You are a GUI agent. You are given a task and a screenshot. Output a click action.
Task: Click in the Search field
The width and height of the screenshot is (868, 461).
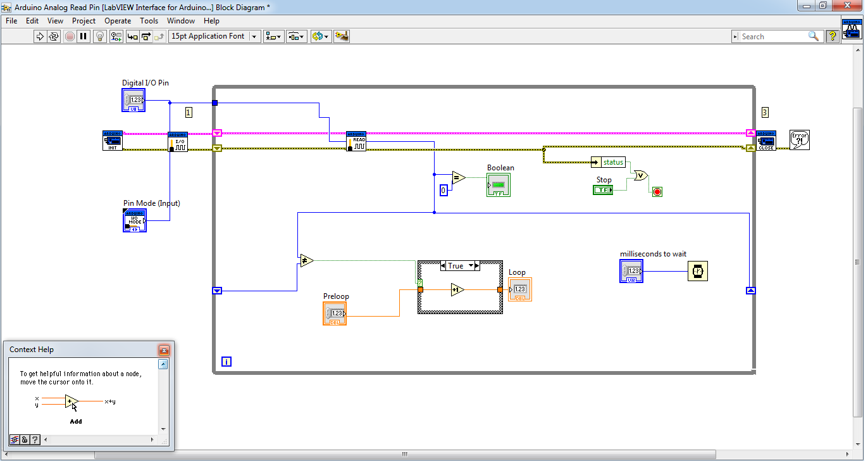(x=773, y=37)
